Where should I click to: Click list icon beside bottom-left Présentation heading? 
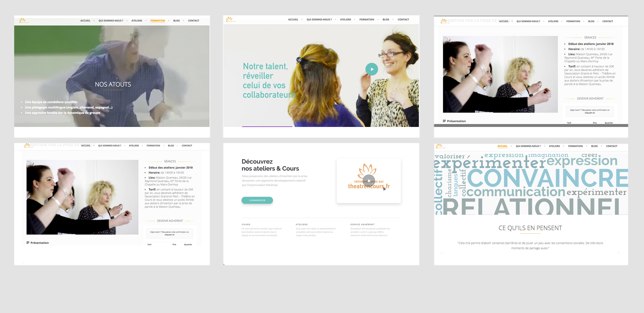tap(28, 243)
